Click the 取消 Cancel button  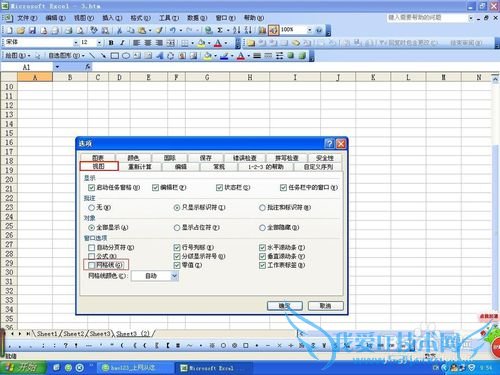[325, 306]
